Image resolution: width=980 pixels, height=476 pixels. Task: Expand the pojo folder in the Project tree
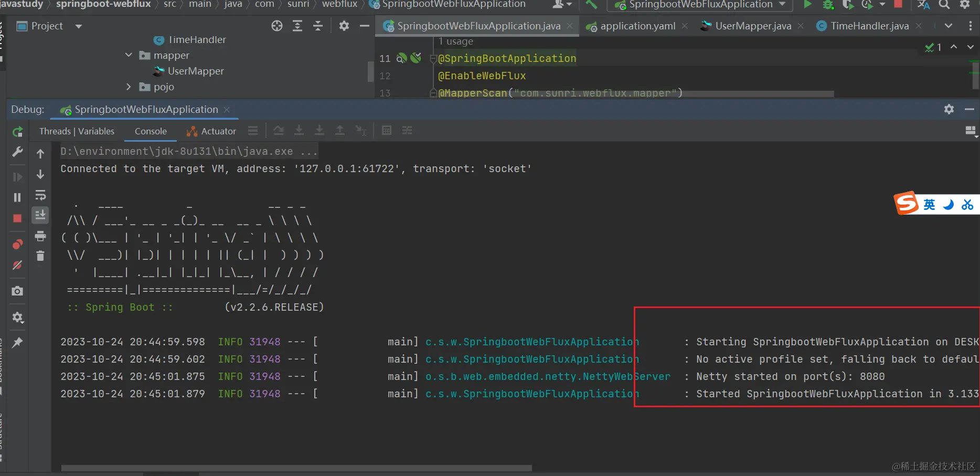(129, 87)
